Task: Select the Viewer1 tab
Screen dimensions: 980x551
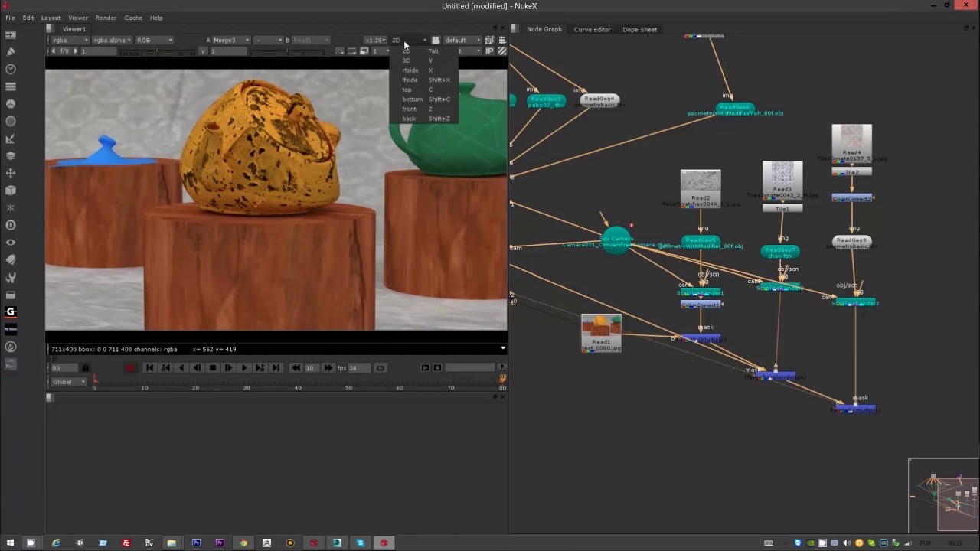Action: tap(73, 29)
